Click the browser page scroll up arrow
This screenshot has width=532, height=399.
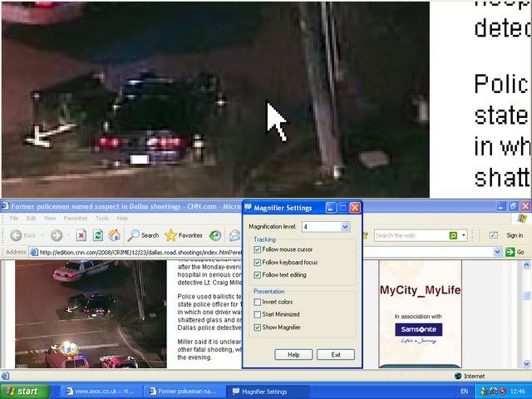pyautogui.click(x=526, y=264)
